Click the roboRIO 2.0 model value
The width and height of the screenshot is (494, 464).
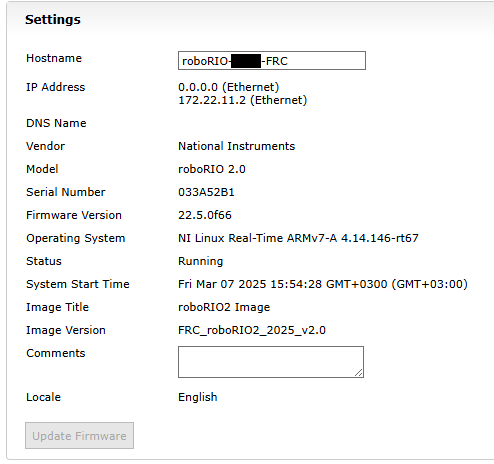[x=212, y=169]
